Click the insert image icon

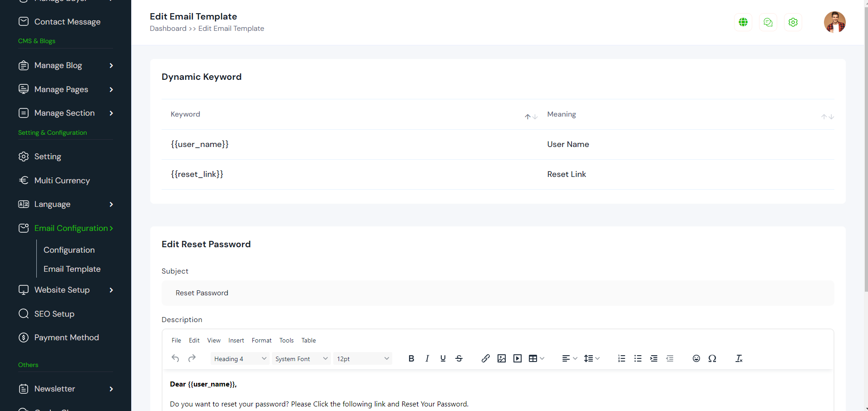coord(501,358)
